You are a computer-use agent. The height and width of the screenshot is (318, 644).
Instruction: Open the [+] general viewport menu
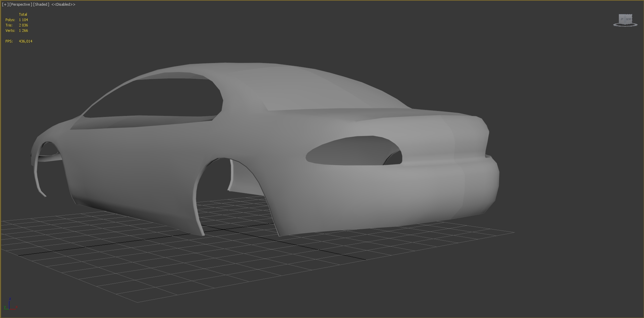(5, 4)
